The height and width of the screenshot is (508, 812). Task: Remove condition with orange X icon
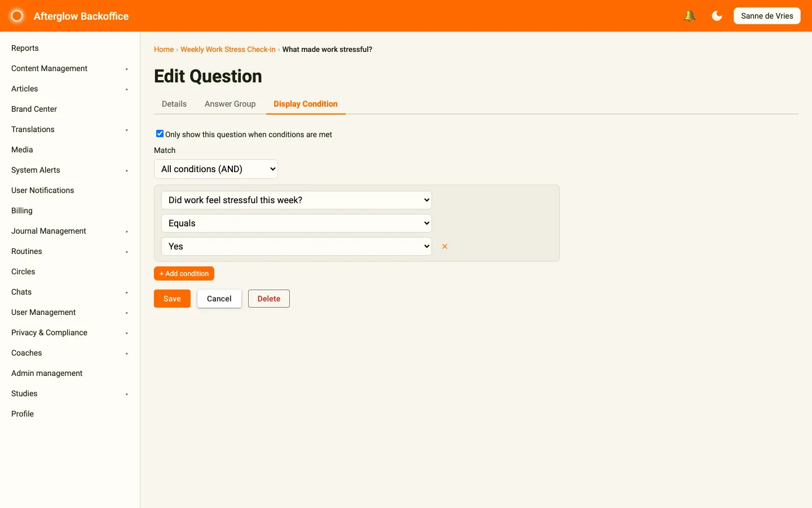(445, 247)
